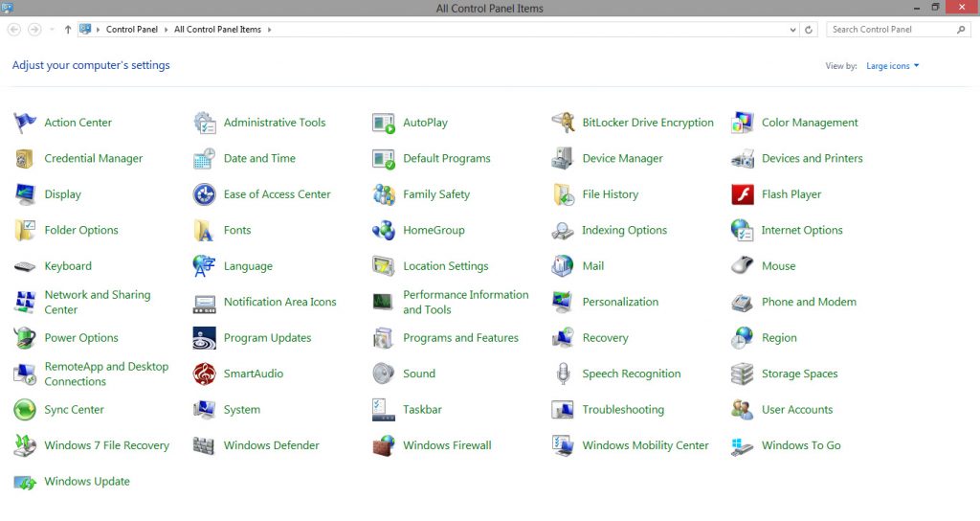Click the Speech Recognition microphone icon
The image size is (980, 521).
click(x=563, y=374)
